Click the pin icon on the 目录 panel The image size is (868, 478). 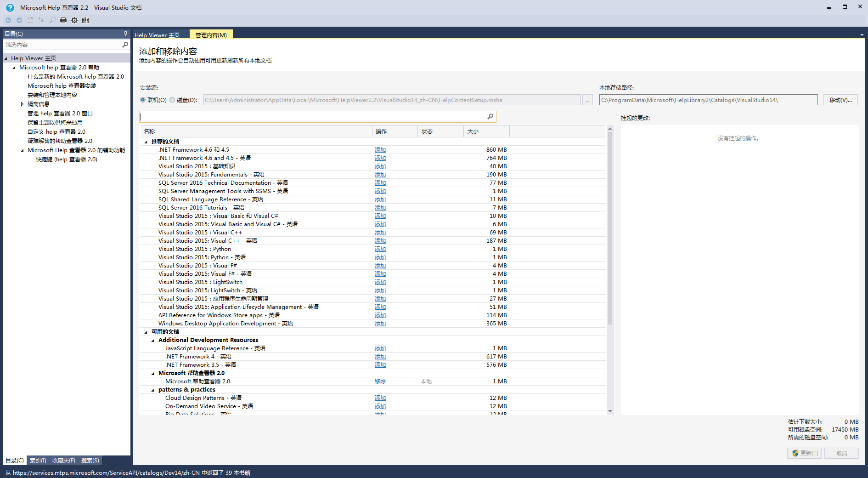(x=125, y=34)
